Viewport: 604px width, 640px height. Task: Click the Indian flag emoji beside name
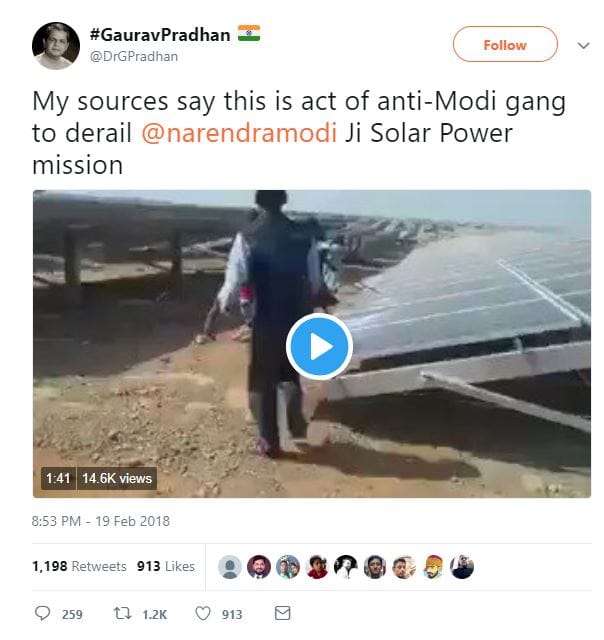click(249, 34)
